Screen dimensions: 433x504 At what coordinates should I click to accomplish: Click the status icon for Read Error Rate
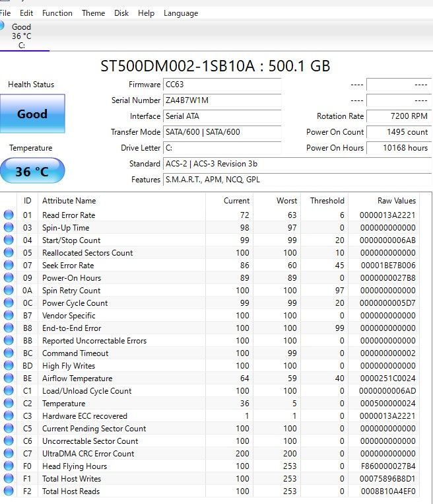[x=9, y=215]
